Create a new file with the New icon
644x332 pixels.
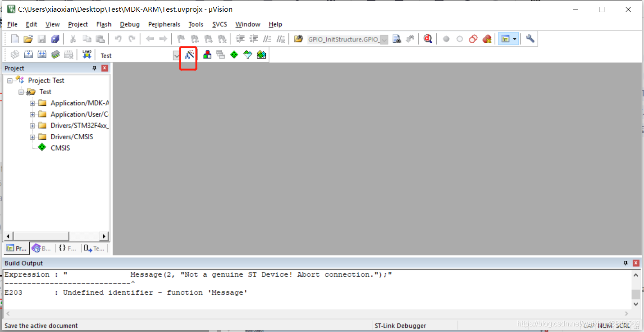15,39
